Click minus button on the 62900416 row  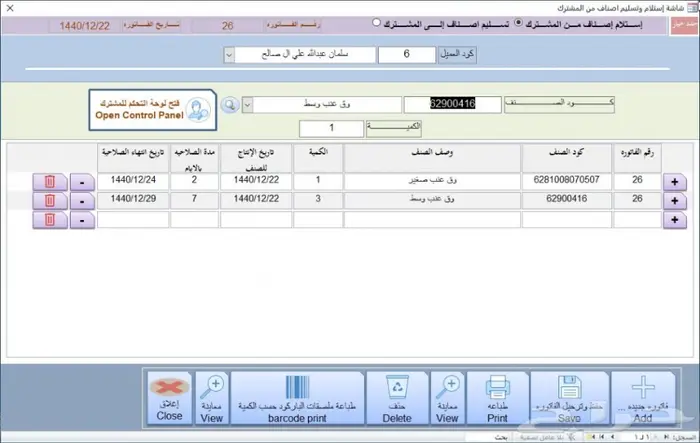click(82, 201)
